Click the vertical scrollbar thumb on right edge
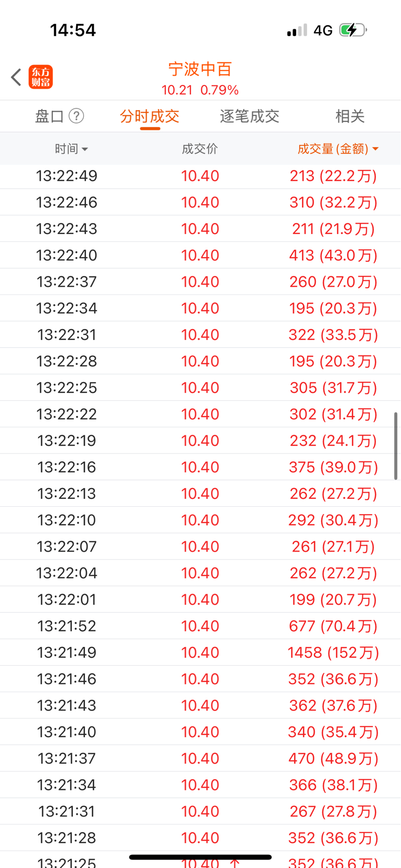Viewport: 401px width, 868px height. tap(396, 446)
